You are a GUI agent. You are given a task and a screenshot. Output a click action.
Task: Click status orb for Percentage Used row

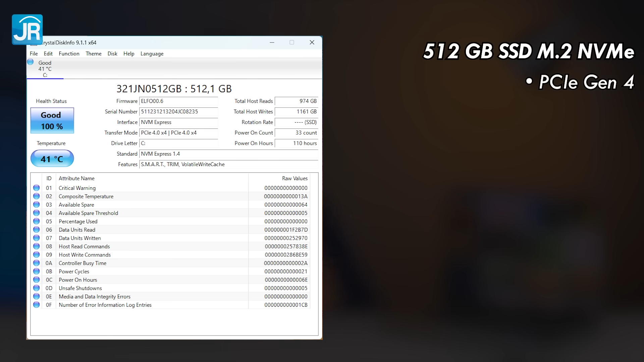pos(36,221)
